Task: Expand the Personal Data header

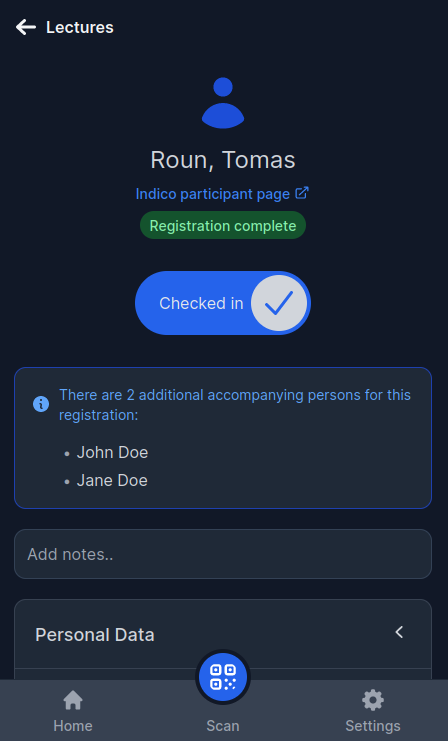Action: click(223, 634)
